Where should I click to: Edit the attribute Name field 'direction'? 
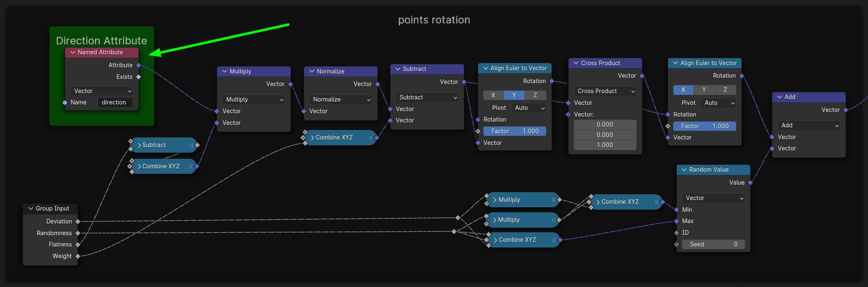click(x=115, y=102)
